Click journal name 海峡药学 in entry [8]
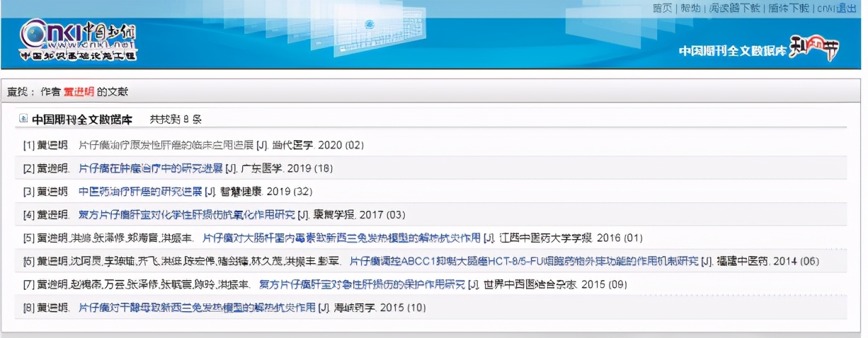Screen dimensions: 868x338 coord(355,308)
